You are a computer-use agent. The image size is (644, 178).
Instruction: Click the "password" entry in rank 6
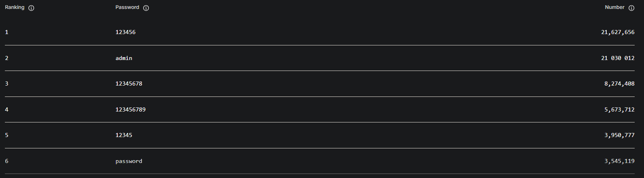(x=129, y=161)
